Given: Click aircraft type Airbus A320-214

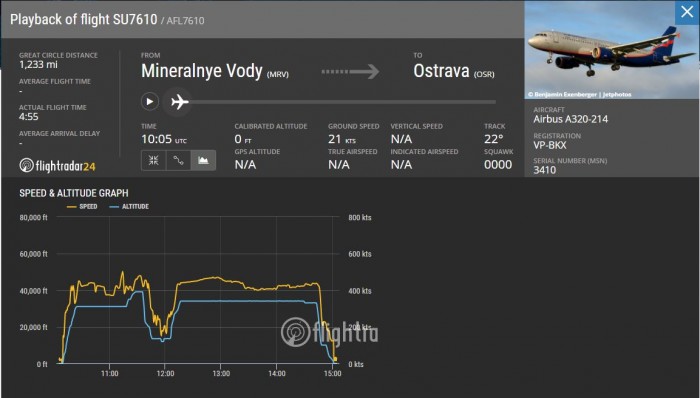Looking at the screenshot, I should click(x=571, y=119).
